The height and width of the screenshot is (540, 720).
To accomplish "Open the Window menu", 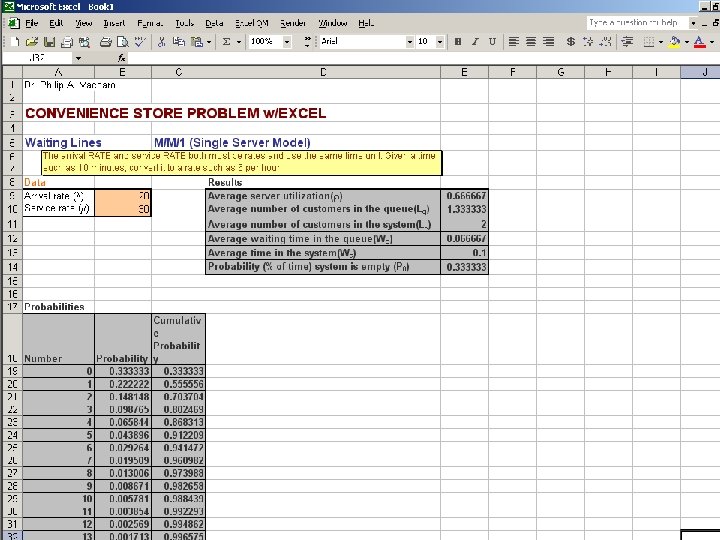I will click(333, 23).
